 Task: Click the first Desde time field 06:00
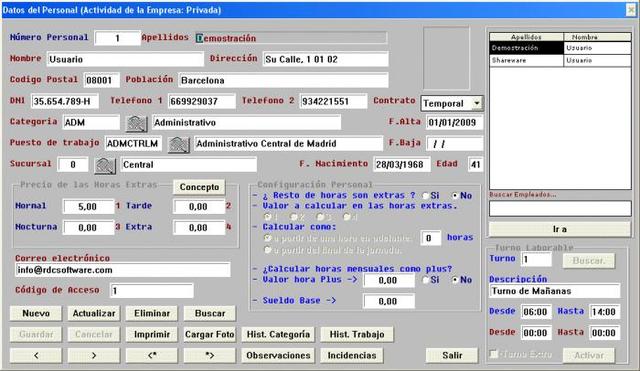tap(536, 312)
